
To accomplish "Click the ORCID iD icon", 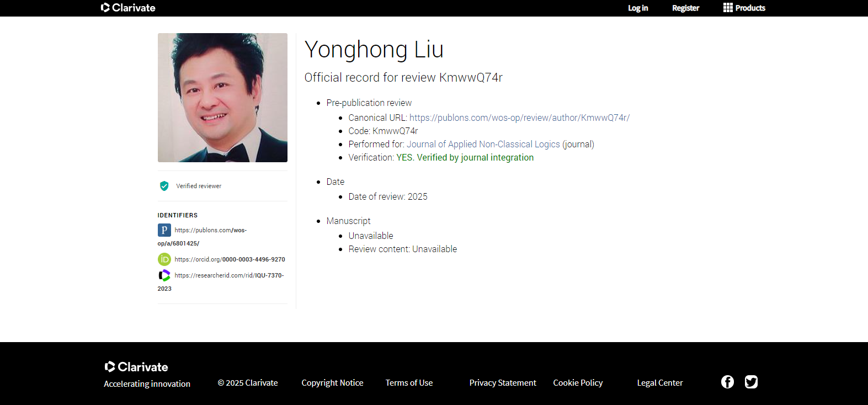I will (x=164, y=259).
